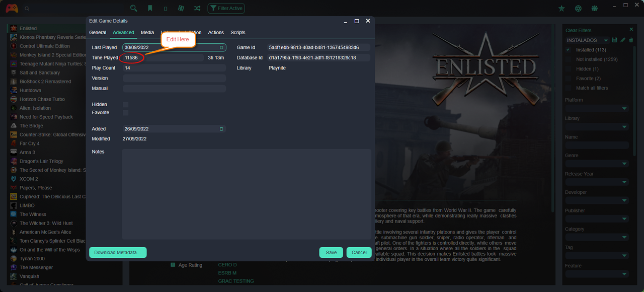This screenshot has height=292, width=644.
Task: Open the Last Played date picker calendar icon
Action: pos(221,47)
